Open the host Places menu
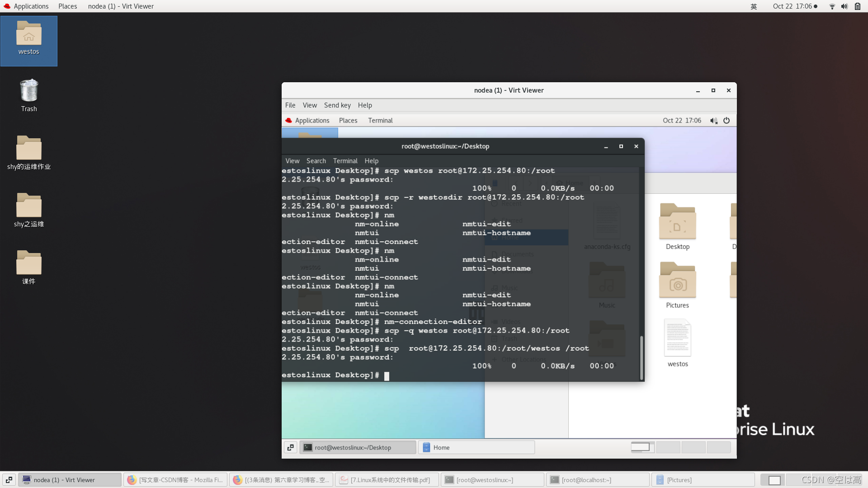The image size is (868, 488). pos(67,6)
